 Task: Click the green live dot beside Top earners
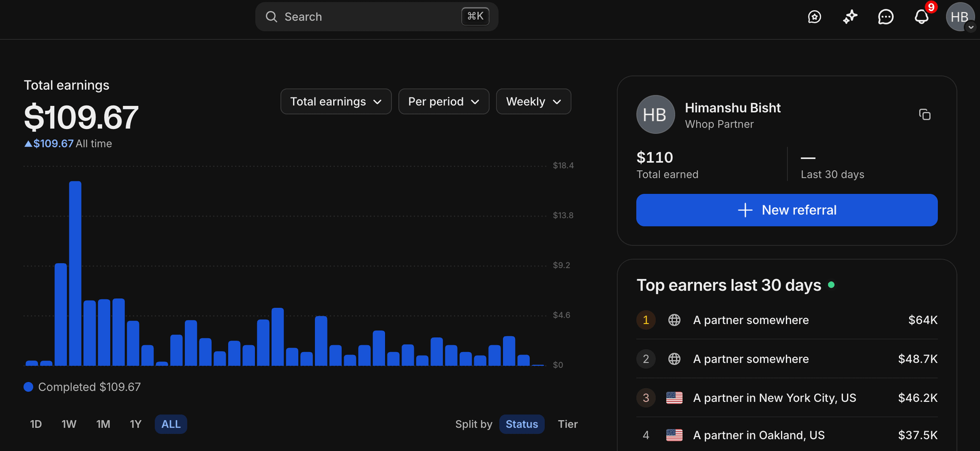click(831, 285)
